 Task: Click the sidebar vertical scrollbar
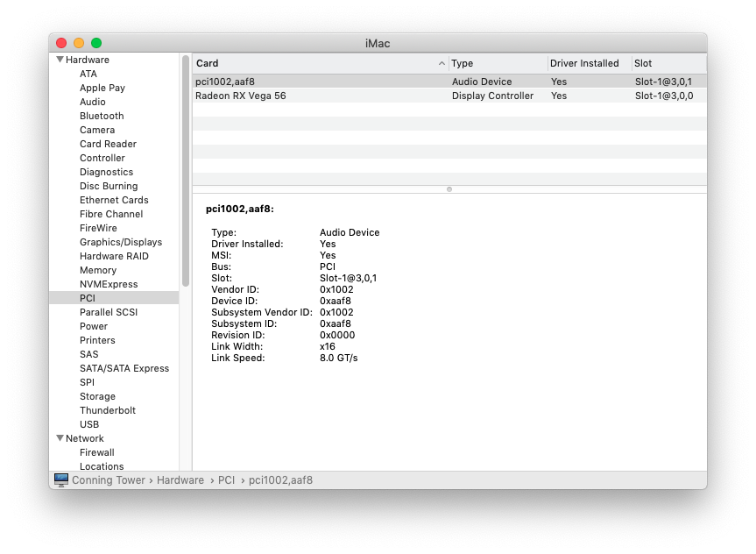186,171
